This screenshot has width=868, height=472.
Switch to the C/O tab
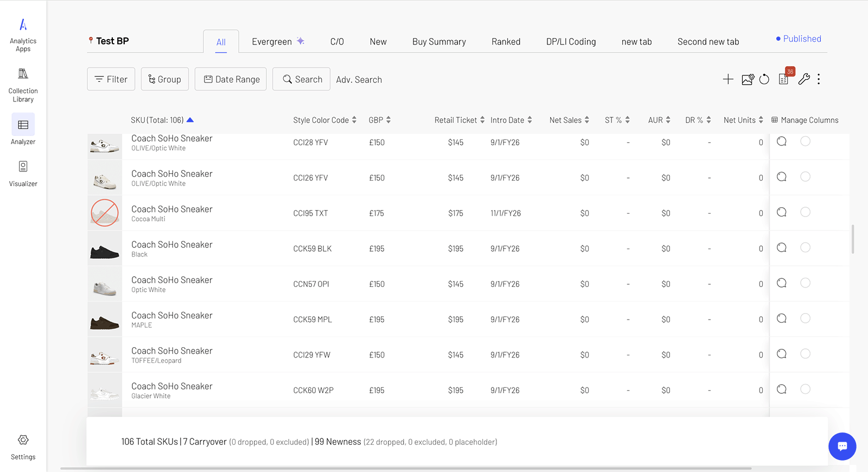[337, 42]
